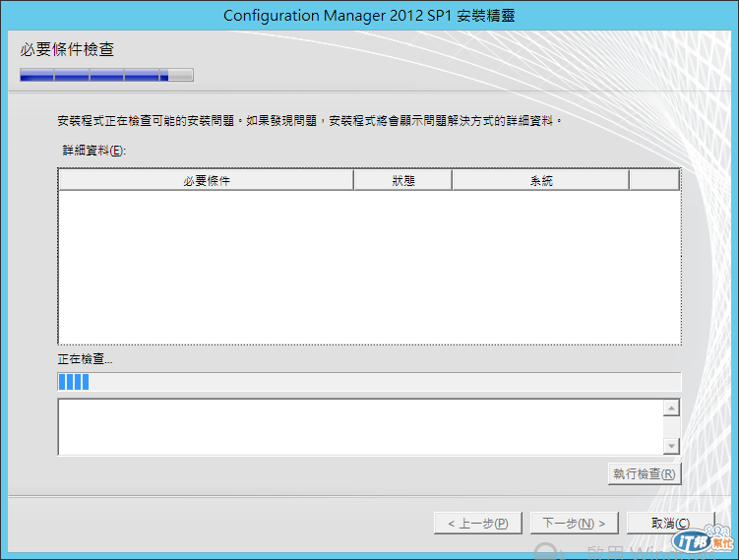Click the 詳細資料(E) label
Image resolution: width=739 pixels, height=560 pixels.
(x=94, y=151)
